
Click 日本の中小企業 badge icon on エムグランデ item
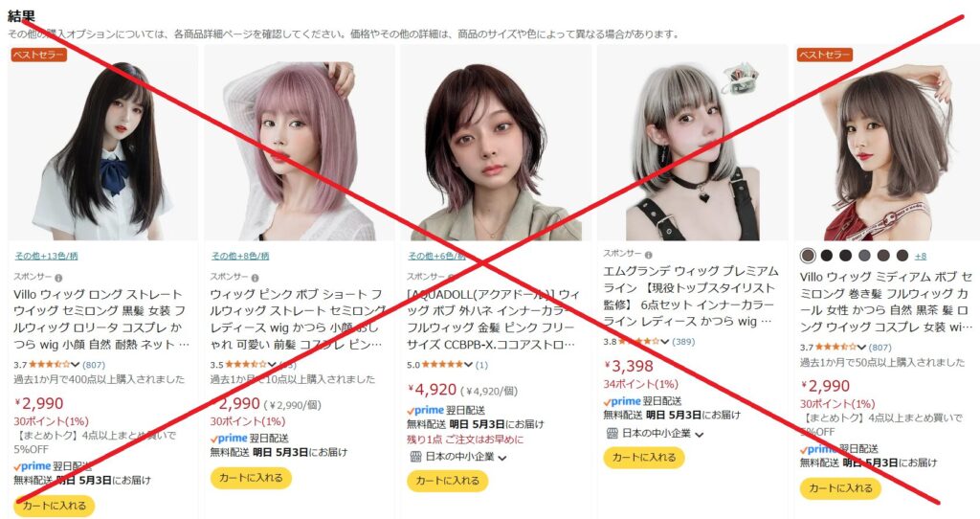(x=612, y=433)
